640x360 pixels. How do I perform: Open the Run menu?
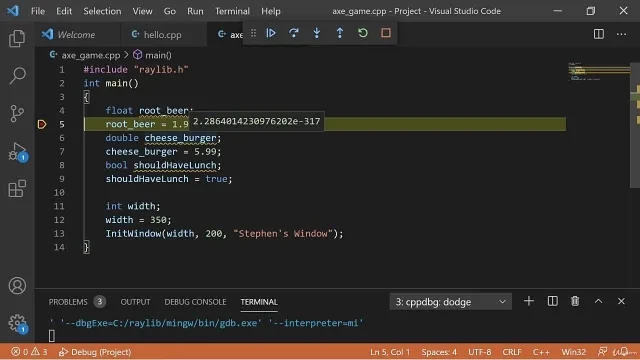coord(195,11)
